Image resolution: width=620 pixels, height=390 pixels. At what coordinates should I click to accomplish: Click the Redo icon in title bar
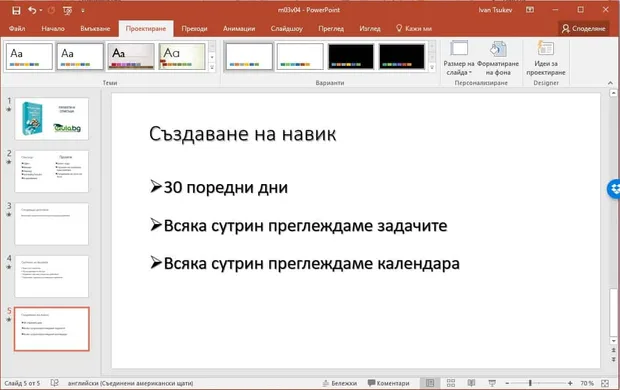[x=51, y=11]
